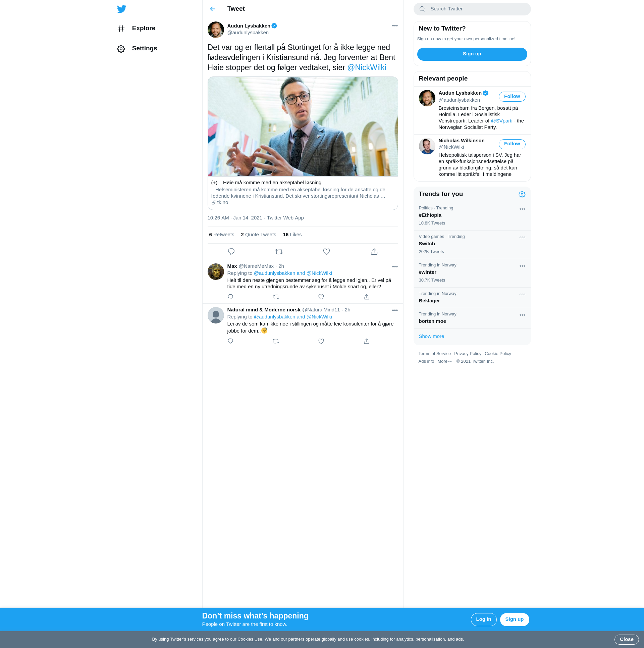Go back with the arrow icon
This screenshot has width=644, height=648.
click(x=213, y=9)
